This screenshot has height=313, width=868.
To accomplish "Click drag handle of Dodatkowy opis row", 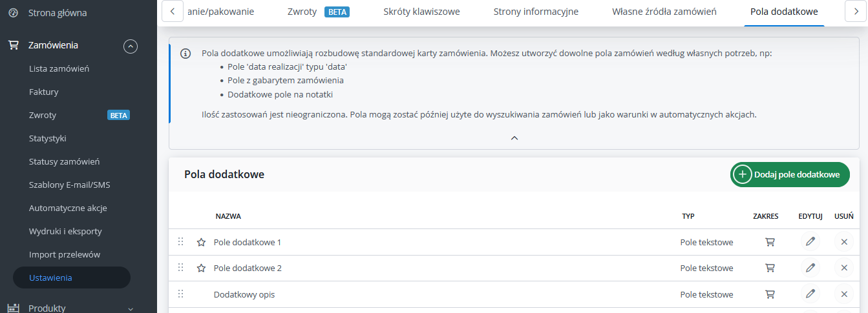I will (x=181, y=294).
